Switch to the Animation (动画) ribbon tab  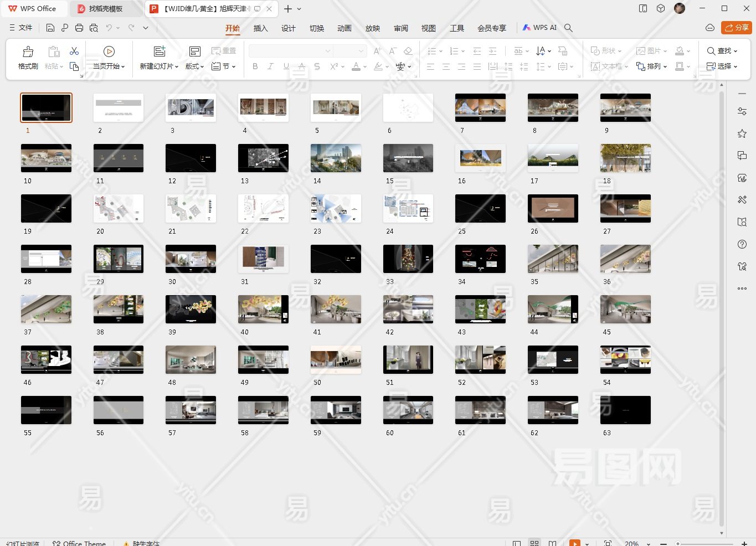point(344,28)
